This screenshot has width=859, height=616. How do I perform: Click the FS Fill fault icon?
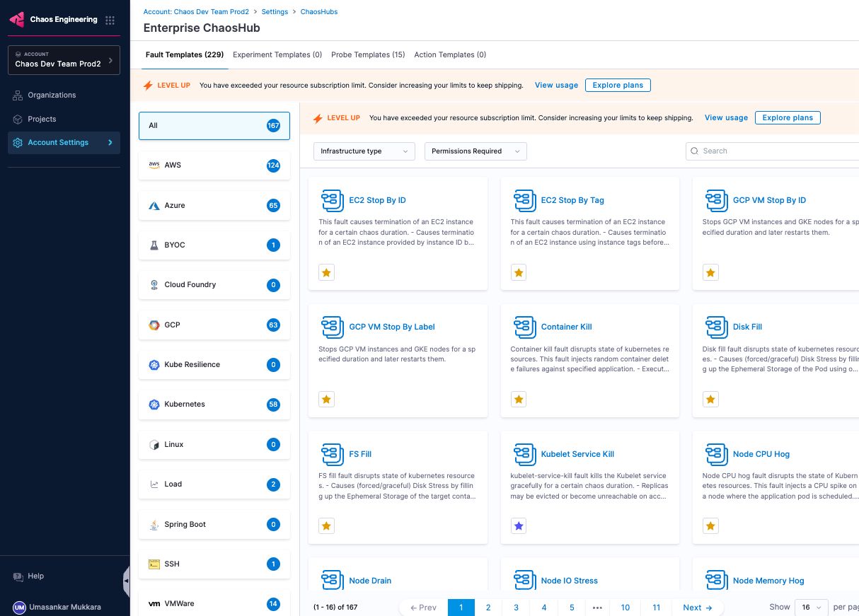click(332, 454)
